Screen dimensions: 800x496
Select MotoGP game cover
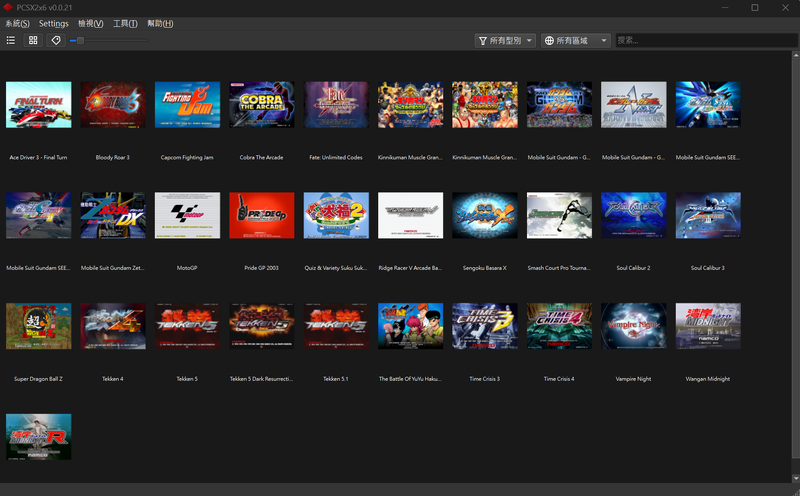coord(187,215)
